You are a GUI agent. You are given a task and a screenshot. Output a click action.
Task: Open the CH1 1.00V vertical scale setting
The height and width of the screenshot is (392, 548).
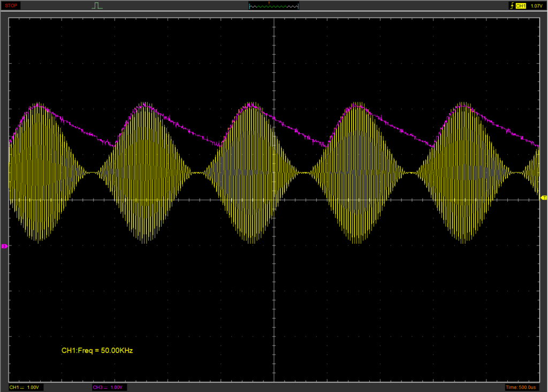click(x=33, y=387)
